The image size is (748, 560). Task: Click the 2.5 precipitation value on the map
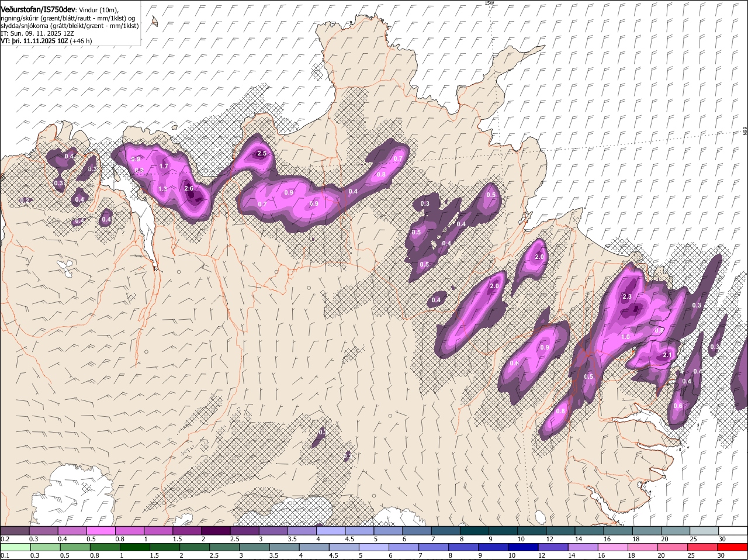(262, 154)
